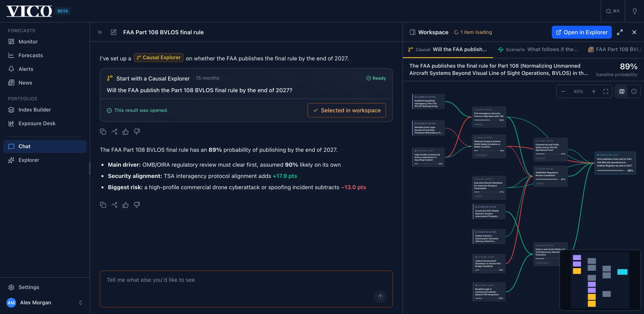Thumbs down the probability summary message

click(137, 205)
